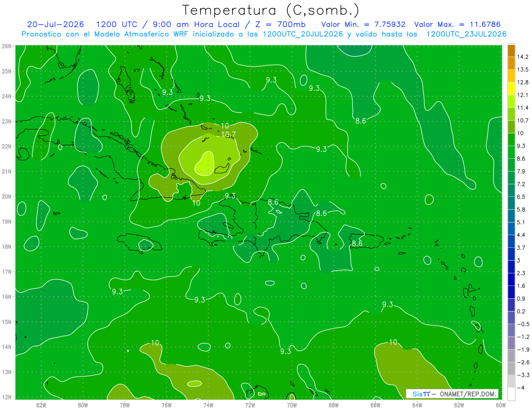The image size is (532, 411).
Task: Click the 0.9 color scale label
Action: pos(521,299)
